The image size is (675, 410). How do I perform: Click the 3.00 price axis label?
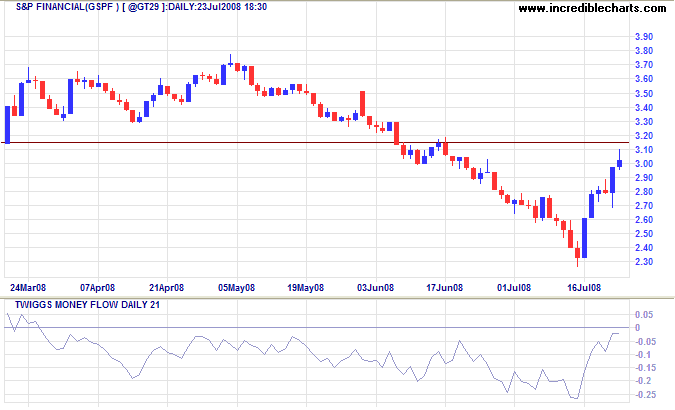[644, 164]
